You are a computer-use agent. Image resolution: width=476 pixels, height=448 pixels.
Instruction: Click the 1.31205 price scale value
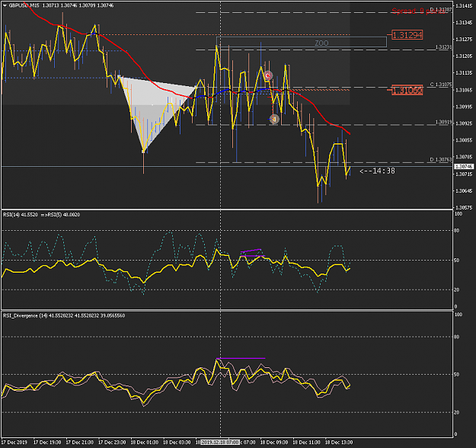(464, 56)
